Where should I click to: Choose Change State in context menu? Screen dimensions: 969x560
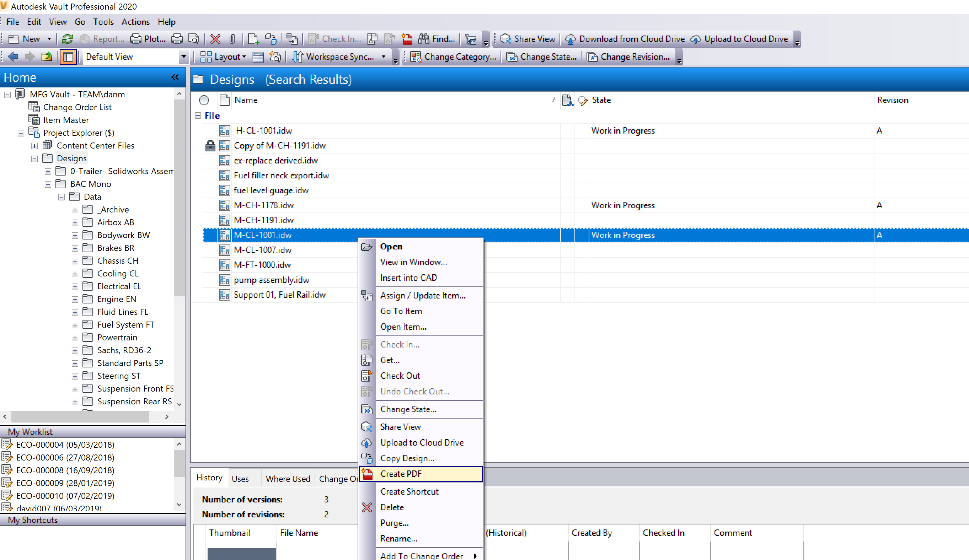point(420,409)
